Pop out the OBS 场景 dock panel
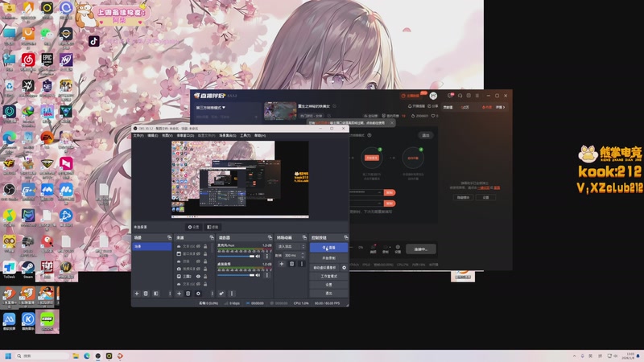 (169, 237)
